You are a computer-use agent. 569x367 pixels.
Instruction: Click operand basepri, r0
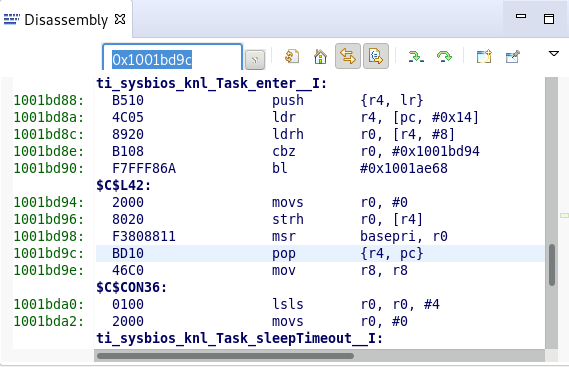[404, 236]
